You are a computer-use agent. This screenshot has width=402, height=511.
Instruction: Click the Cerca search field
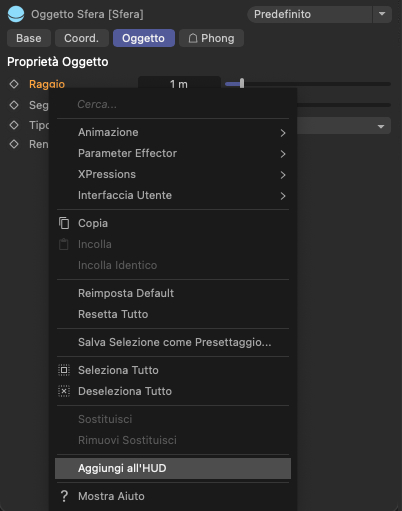(173, 105)
